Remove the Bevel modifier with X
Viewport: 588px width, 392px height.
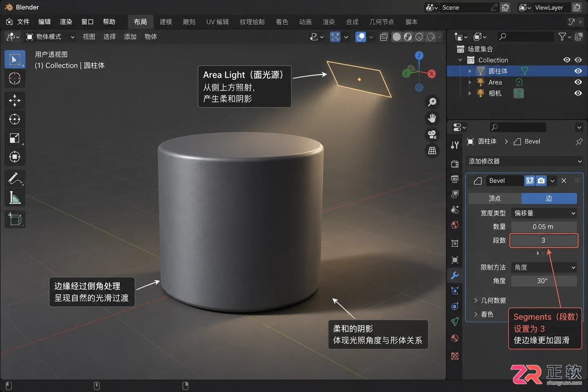[x=564, y=180]
